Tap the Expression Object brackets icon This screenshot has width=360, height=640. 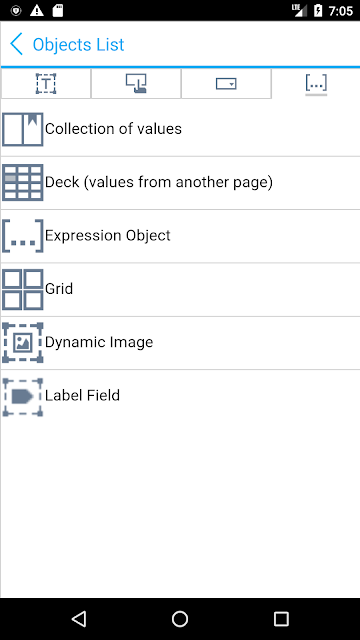coord(22,236)
